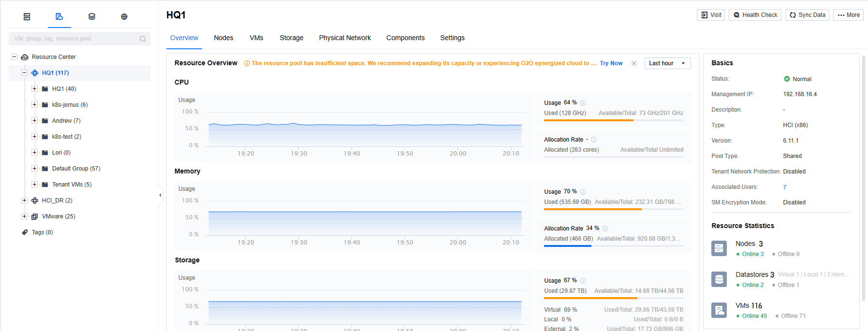Click the Memory Usage info icon

click(x=583, y=192)
